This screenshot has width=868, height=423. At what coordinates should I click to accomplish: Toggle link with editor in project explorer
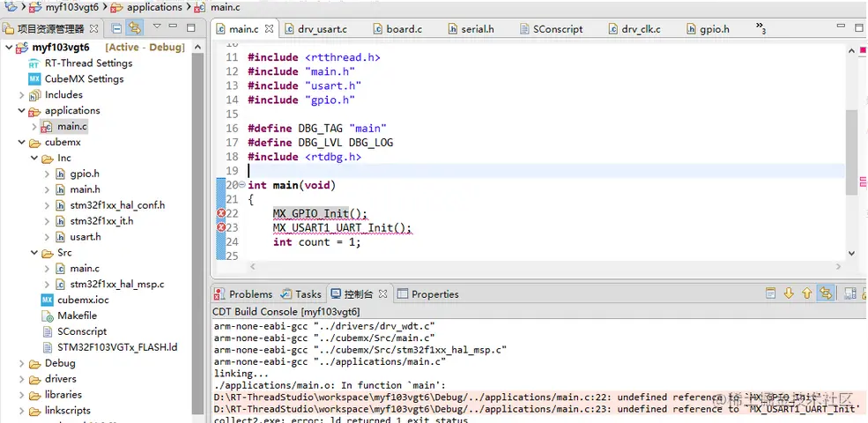135,28
